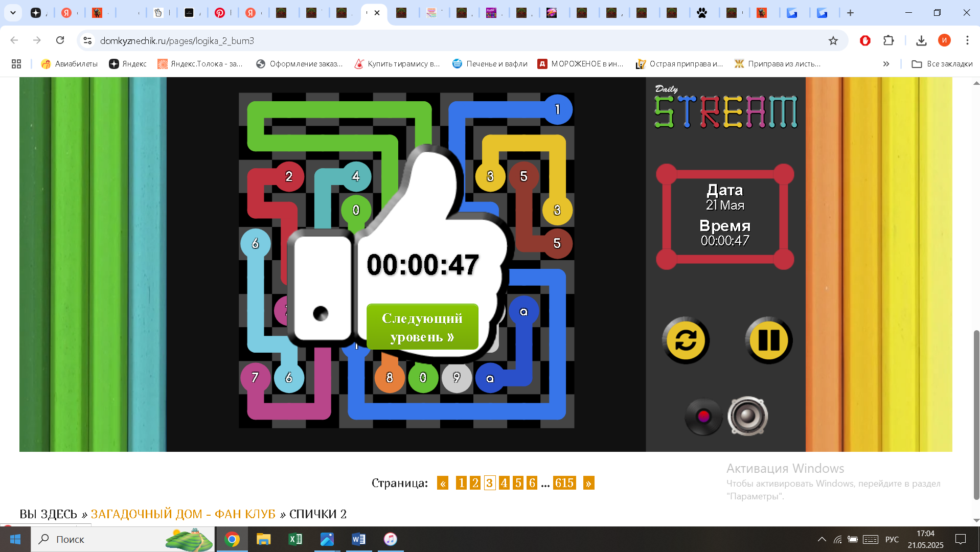Click the upper brown node numbered 5
This screenshot has height=552, width=980.
(x=523, y=176)
